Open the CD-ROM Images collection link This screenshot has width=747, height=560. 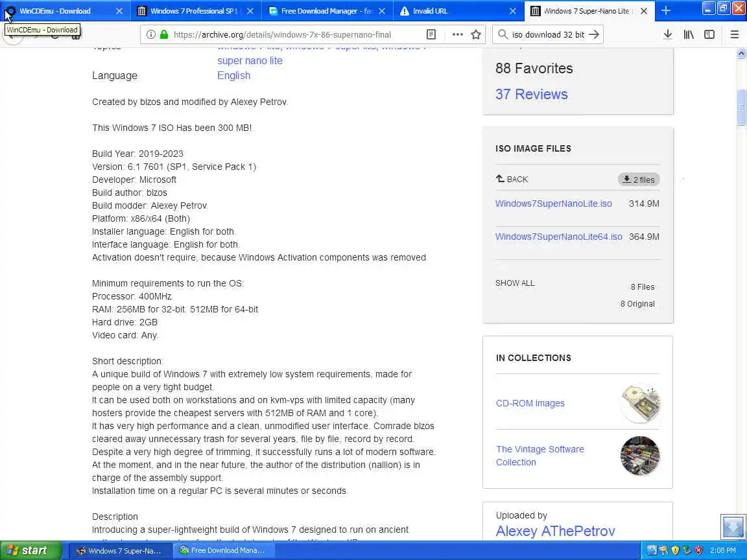point(530,403)
